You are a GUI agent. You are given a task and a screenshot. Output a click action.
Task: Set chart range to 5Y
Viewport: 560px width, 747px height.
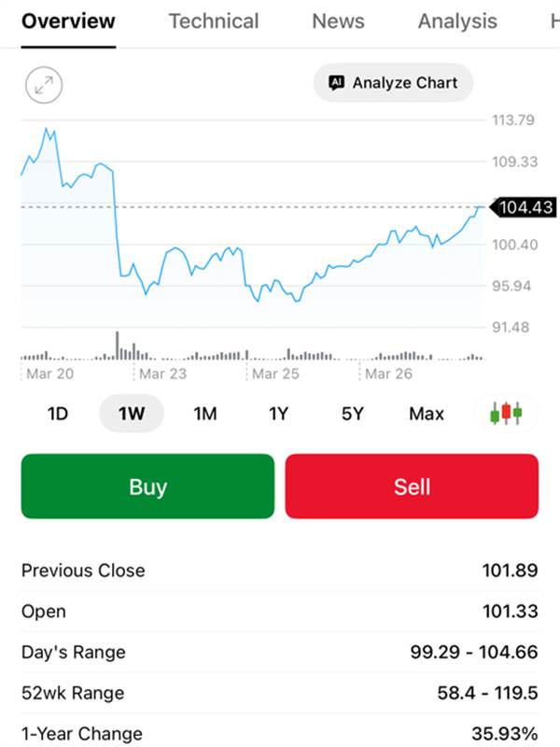coord(352,414)
